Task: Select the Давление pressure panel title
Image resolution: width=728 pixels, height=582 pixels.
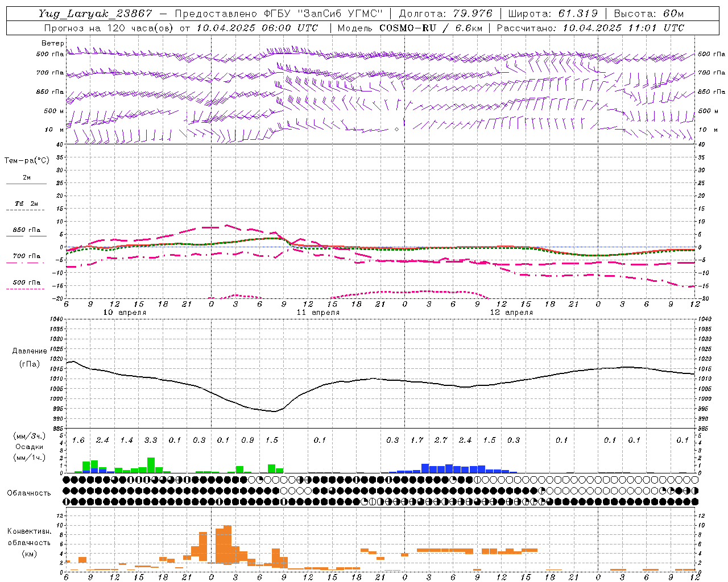Action: [x=30, y=351]
